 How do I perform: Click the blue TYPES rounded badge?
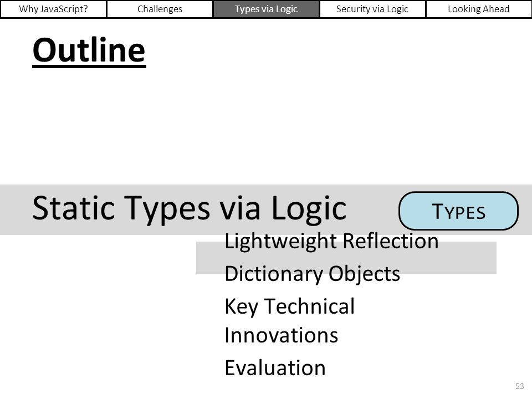pyautogui.click(x=458, y=211)
